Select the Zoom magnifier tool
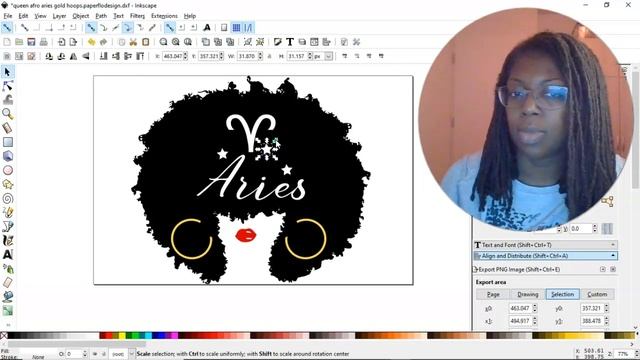 (7, 114)
